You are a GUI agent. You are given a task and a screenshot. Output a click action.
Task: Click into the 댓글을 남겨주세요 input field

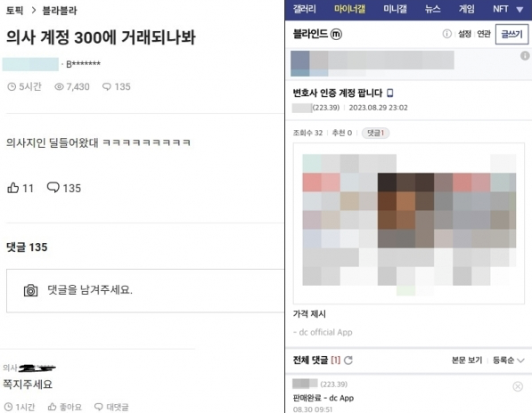[x=145, y=291]
